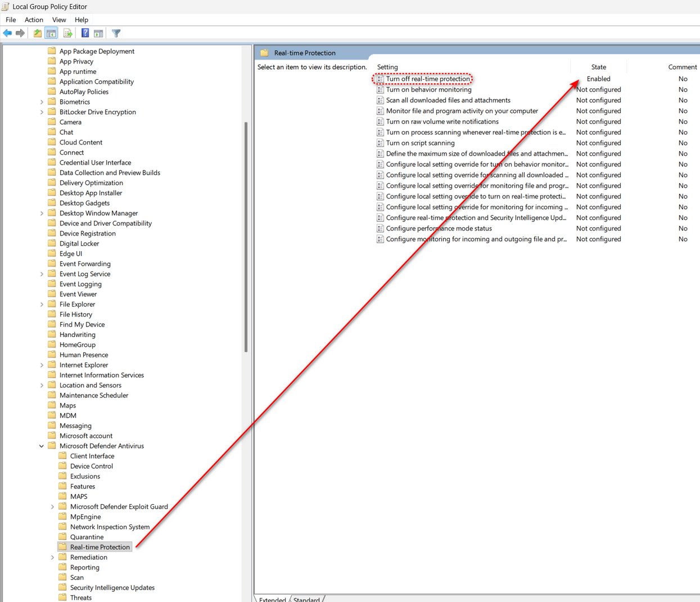Expand the Desktop Window Manager node

coord(42,213)
